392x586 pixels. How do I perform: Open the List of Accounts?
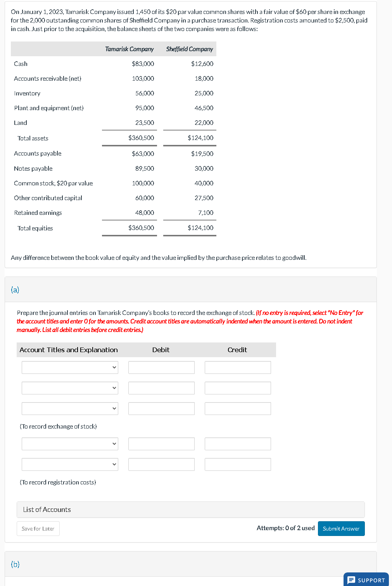(47, 509)
